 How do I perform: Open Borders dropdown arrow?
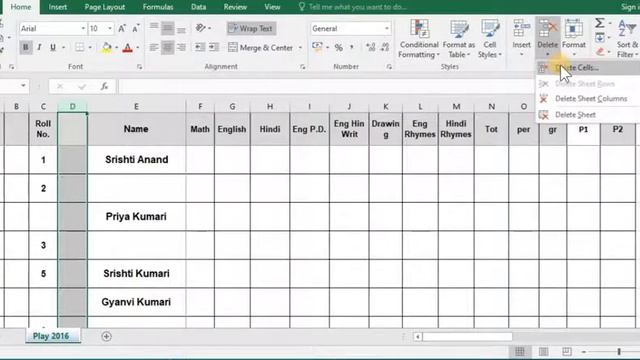(90, 48)
